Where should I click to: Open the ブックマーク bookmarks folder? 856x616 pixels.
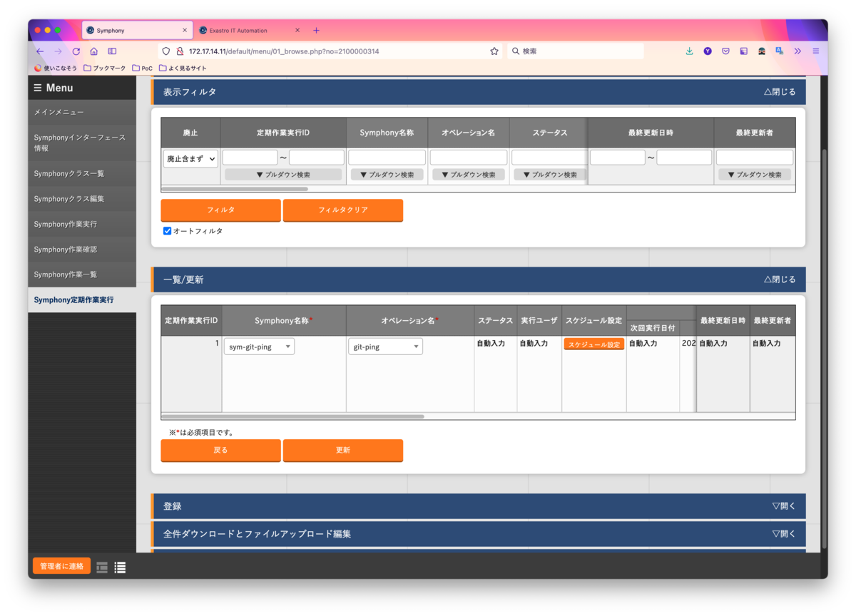tap(104, 68)
